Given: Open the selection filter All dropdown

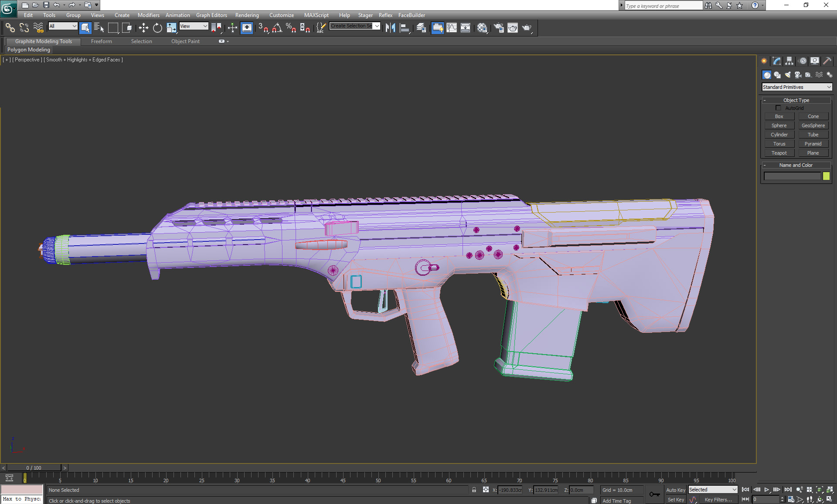Looking at the screenshot, I should [62, 26].
